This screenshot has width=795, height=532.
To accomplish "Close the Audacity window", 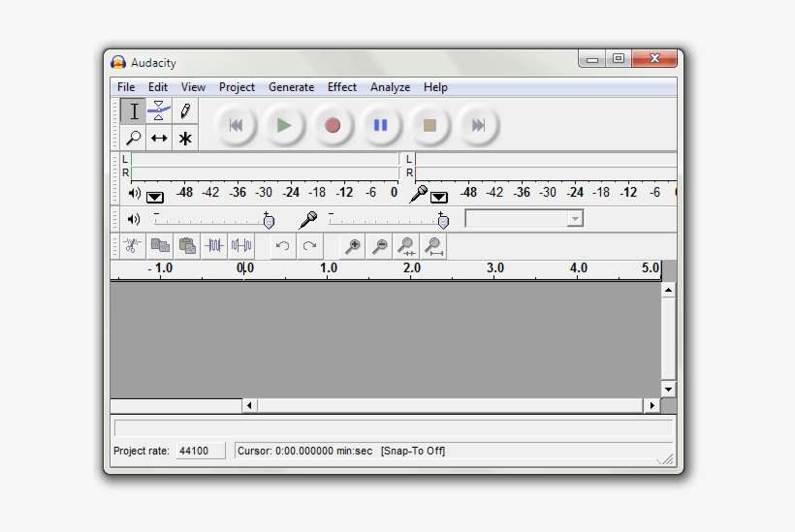I will point(654,59).
